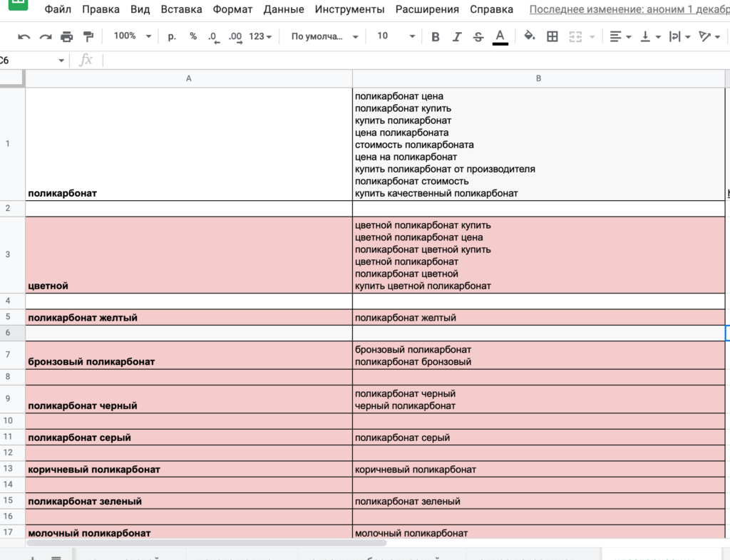The image size is (730, 560).
Task: Increase decimal places
Action: (x=235, y=37)
